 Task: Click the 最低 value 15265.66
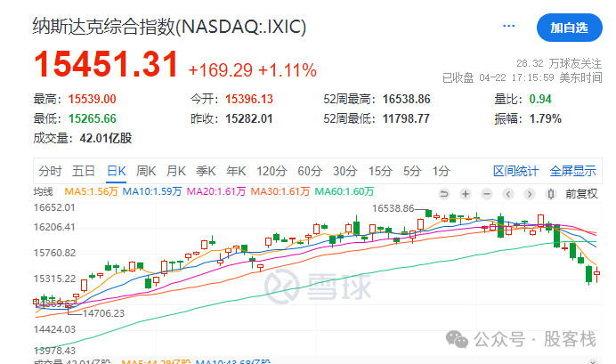click(93, 118)
